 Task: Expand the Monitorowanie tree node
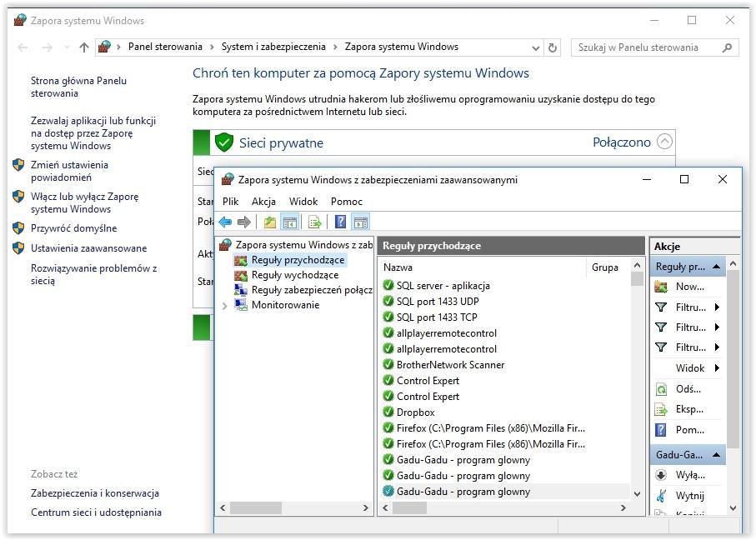point(225,306)
